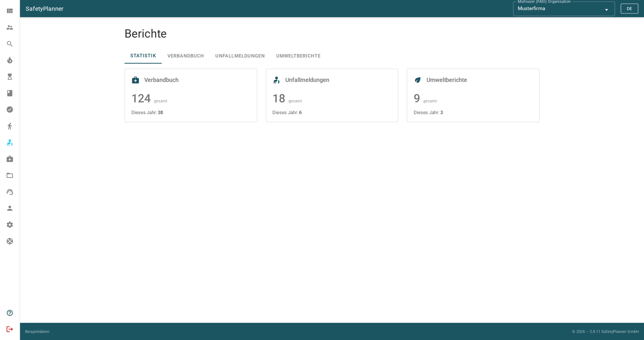Click the Berichte page heading
Image resolution: width=644 pixels, height=340 pixels.
point(146,33)
